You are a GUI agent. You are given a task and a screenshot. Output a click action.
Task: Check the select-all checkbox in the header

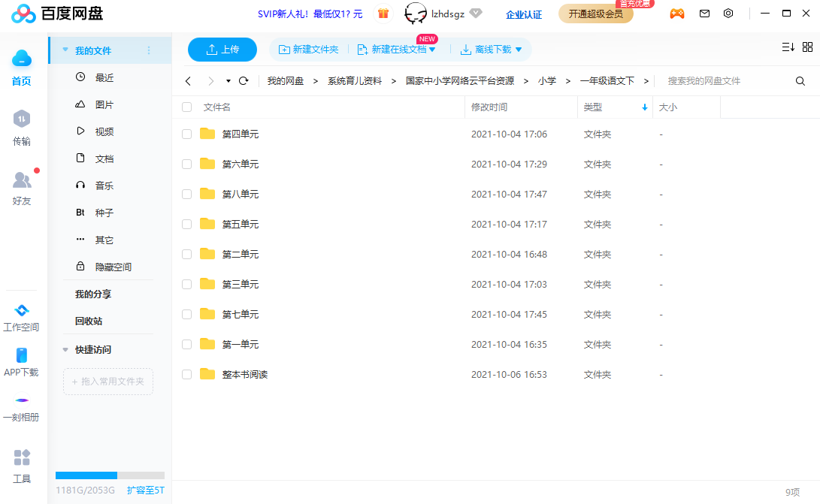[186, 107]
